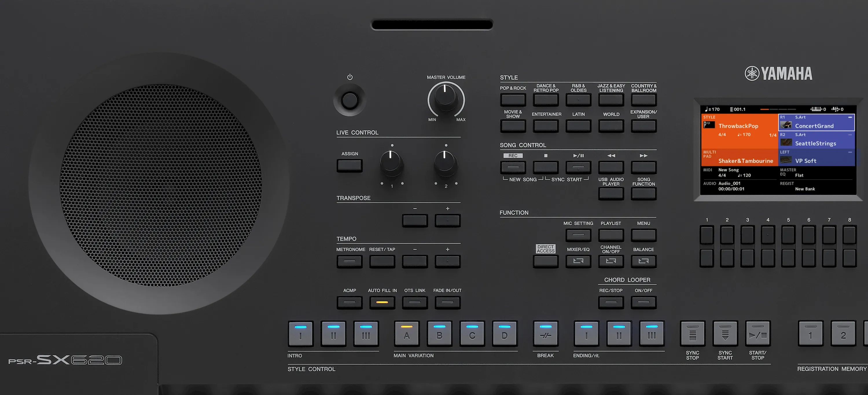This screenshot has height=395, width=868.
Task: Select Main Variation A
Action: [x=407, y=334]
